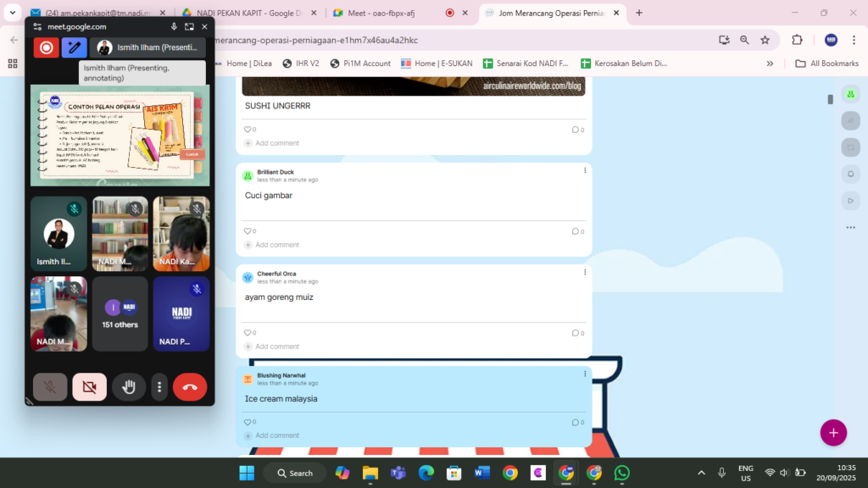Image resolution: width=868 pixels, height=488 pixels.
Task: Open WhatsApp from the Windows taskbar
Action: [621, 473]
